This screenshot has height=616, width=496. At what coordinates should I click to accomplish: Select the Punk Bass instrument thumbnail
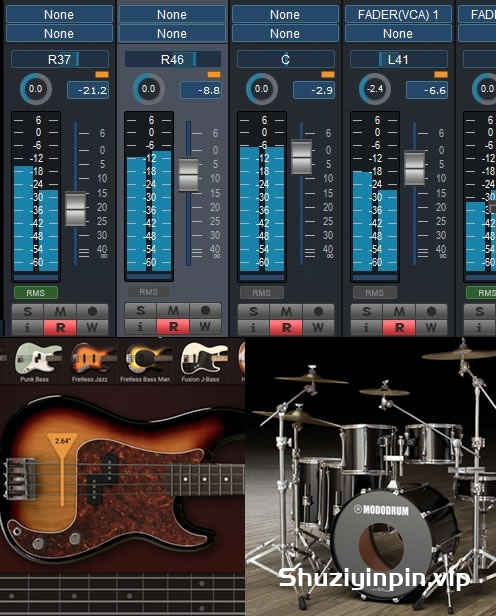37,362
